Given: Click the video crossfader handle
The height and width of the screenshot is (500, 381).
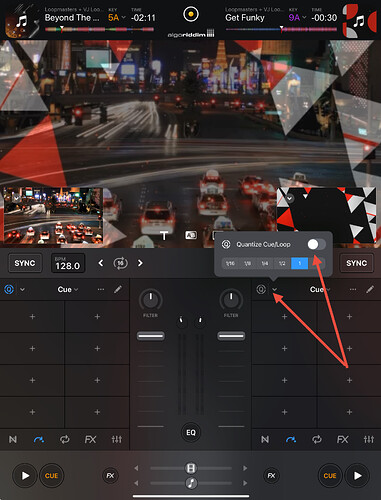Looking at the screenshot, I should click(191, 468).
